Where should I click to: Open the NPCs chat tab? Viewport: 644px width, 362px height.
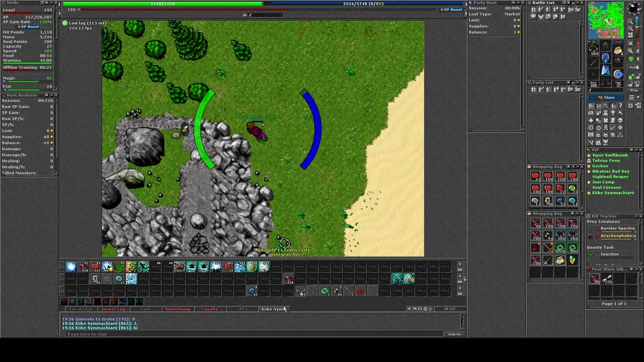click(242, 309)
